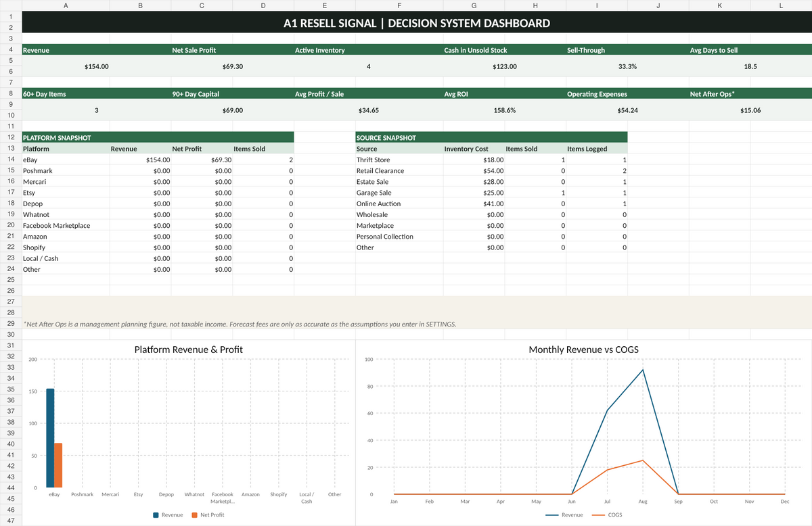Click the Whatnot platform cell
This screenshot has height=526, width=812.
(x=65, y=214)
